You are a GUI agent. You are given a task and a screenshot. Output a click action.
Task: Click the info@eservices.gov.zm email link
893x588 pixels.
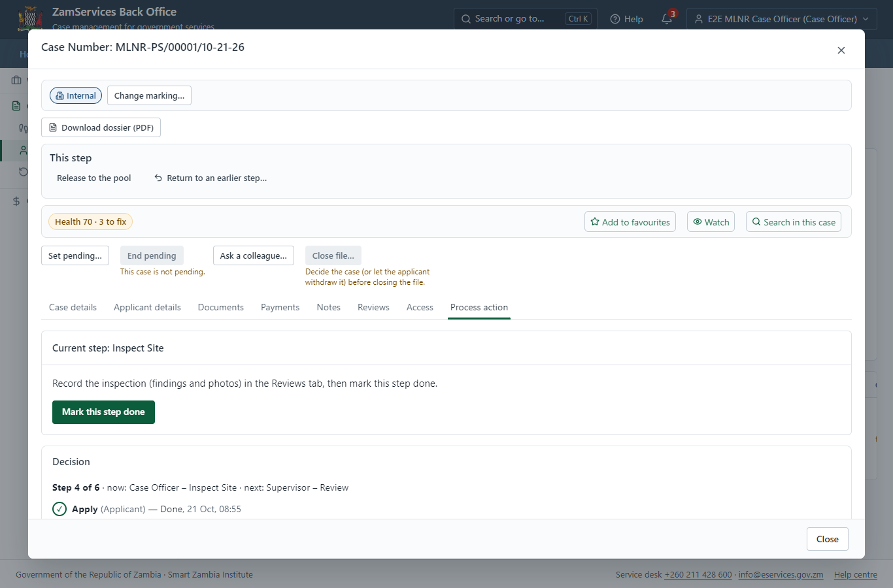781,575
